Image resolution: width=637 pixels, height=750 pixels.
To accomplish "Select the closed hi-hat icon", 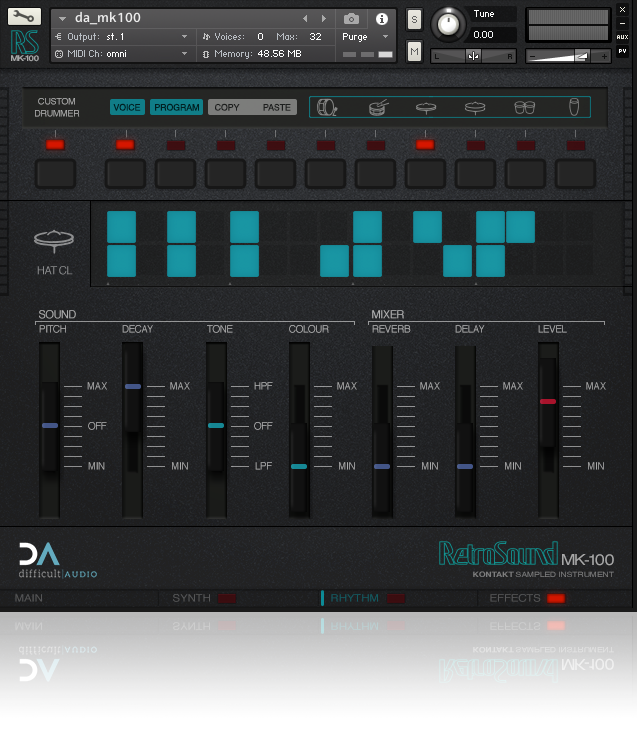I will point(426,107).
